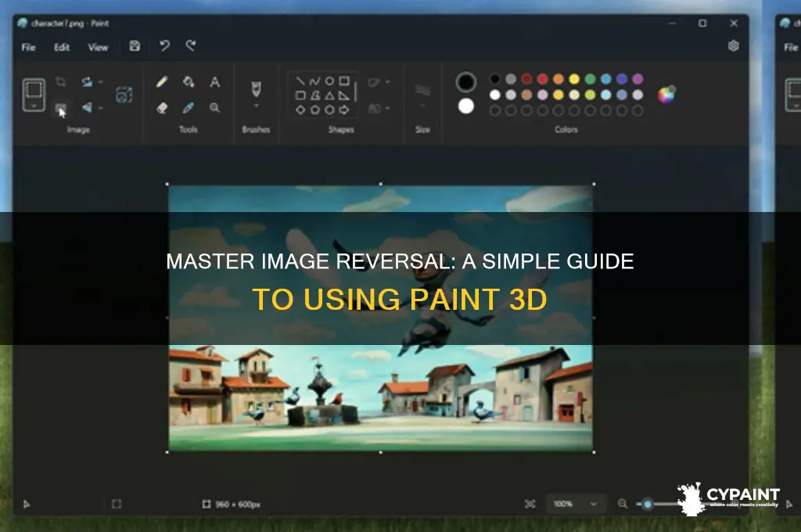Select the Pencil tool
This screenshot has height=532, width=801.
(162, 82)
